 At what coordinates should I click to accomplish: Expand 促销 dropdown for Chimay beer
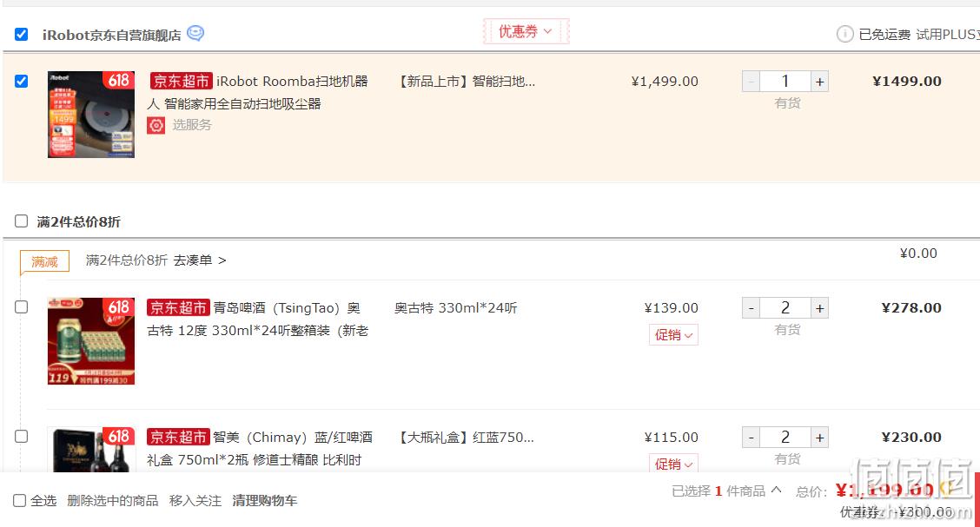(673, 464)
